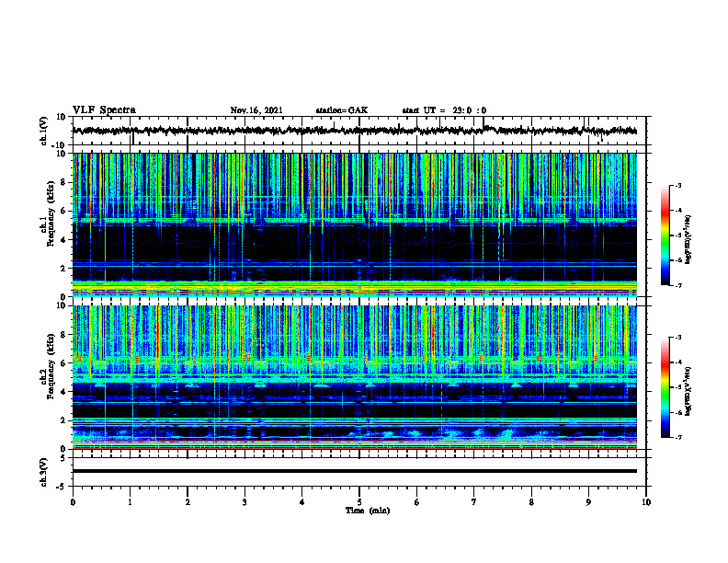Viewport: 728px width, 563px height.
Task: Select the date "Nov.16, 2021" in the header
Action: tap(256, 110)
